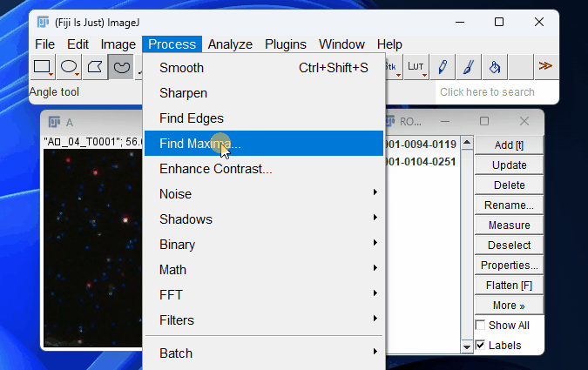The height and width of the screenshot is (370, 588).
Task: Click the search field in toolbar
Action: [x=495, y=92]
